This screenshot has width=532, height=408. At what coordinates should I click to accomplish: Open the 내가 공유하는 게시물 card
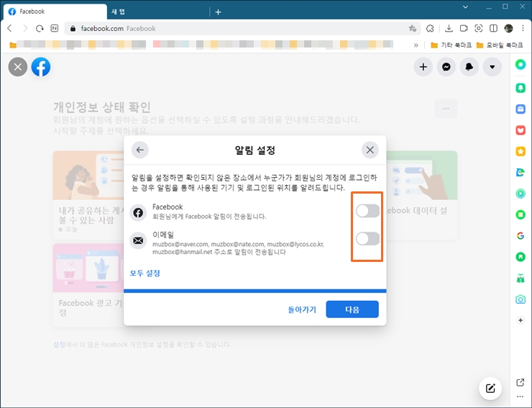tap(88, 195)
